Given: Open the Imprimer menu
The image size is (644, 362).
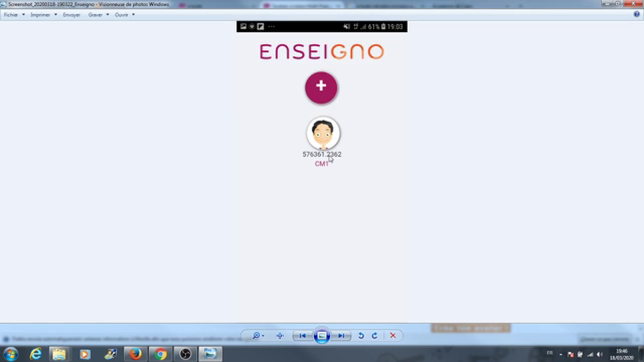Looking at the screenshot, I should (40, 15).
